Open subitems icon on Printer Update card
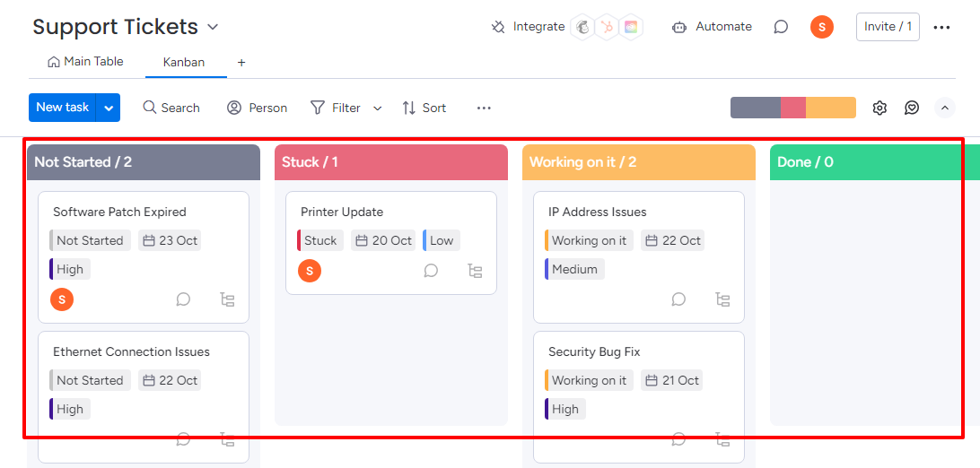 tap(475, 271)
